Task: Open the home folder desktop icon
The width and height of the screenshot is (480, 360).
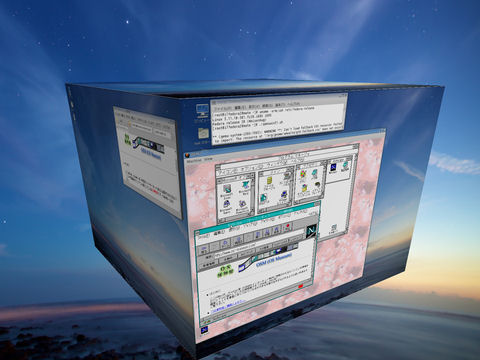Action: (x=203, y=134)
